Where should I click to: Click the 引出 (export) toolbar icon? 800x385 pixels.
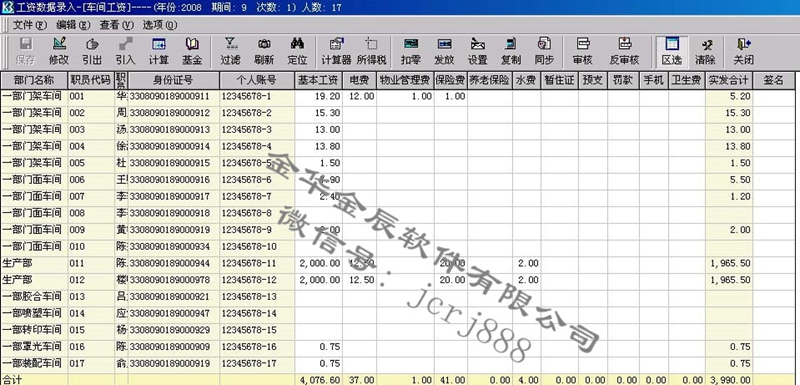point(92,52)
